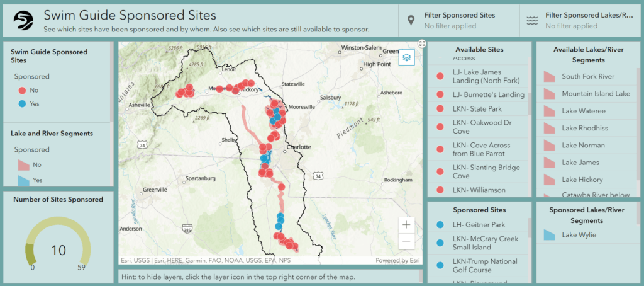Select LKN- Oakwood Dr Cove site

(x=479, y=127)
